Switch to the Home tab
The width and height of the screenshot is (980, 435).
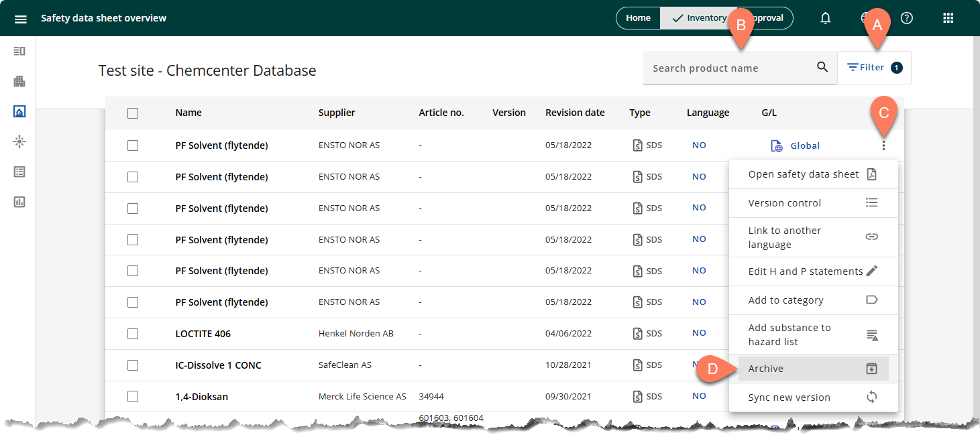tap(638, 18)
